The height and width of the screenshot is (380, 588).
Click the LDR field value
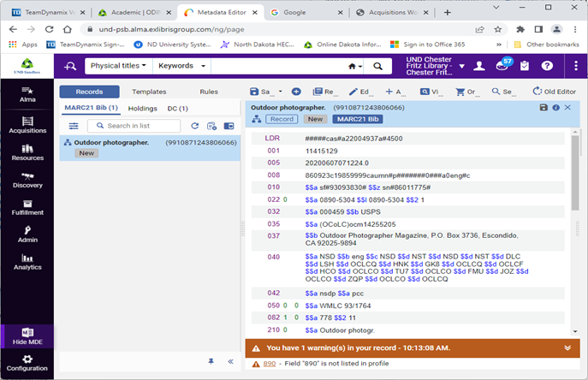[x=353, y=139]
